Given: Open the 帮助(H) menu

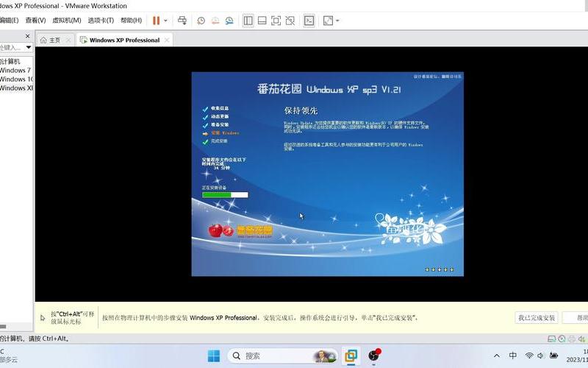Looking at the screenshot, I should tap(132, 21).
